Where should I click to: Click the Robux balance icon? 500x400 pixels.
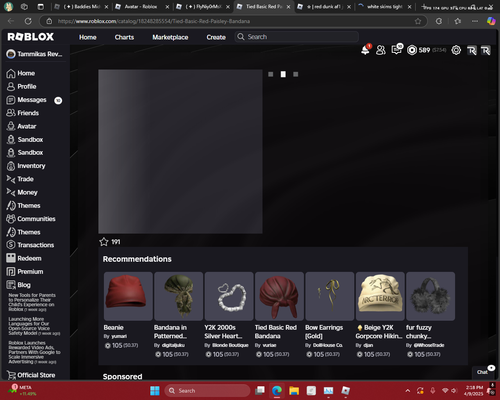pyautogui.click(x=412, y=50)
